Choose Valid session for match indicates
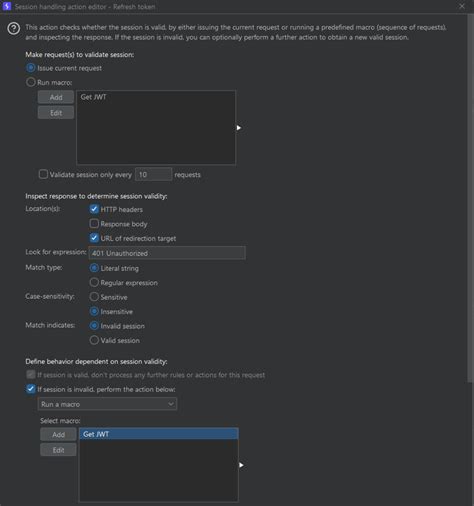474x506 pixels. (x=94, y=340)
